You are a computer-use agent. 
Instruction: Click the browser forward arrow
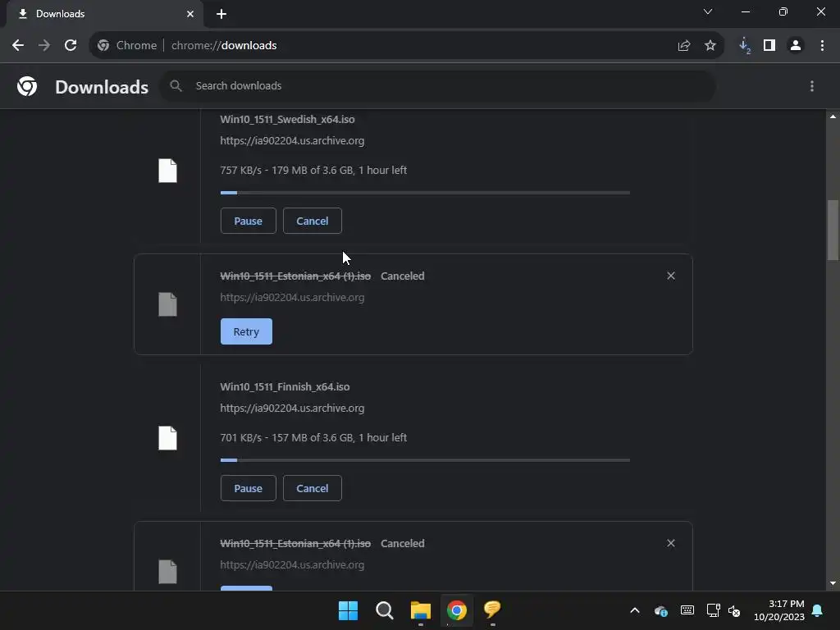44,46
